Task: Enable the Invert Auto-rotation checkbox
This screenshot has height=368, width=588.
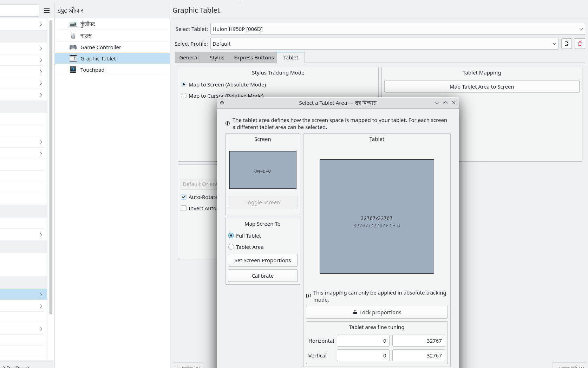Action: [x=184, y=208]
